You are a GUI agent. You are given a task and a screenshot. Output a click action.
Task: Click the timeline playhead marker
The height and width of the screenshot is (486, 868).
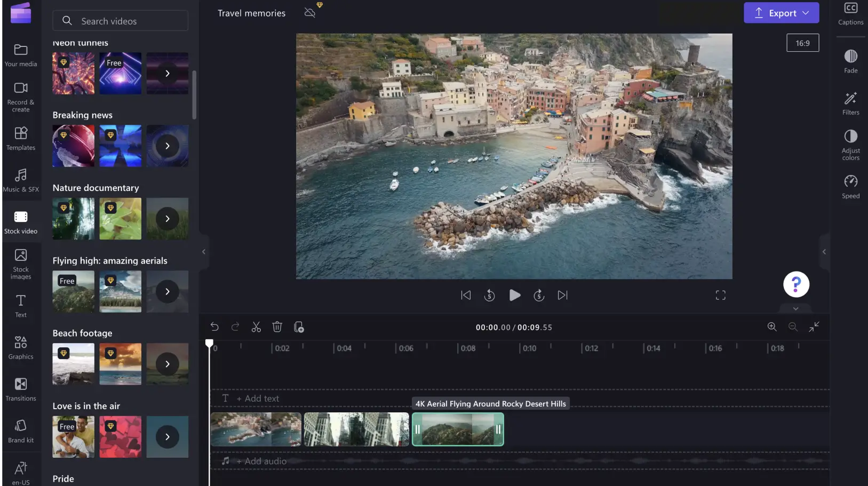[x=209, y=344]
